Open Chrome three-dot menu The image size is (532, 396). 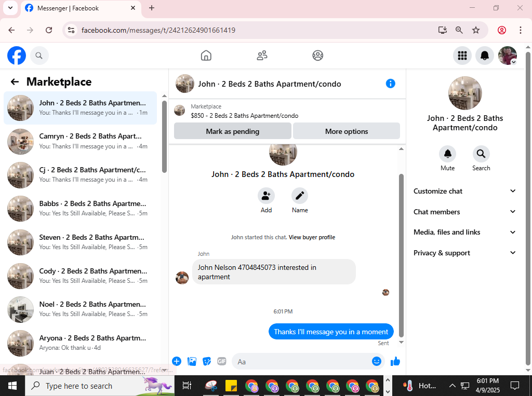[521, 30]
